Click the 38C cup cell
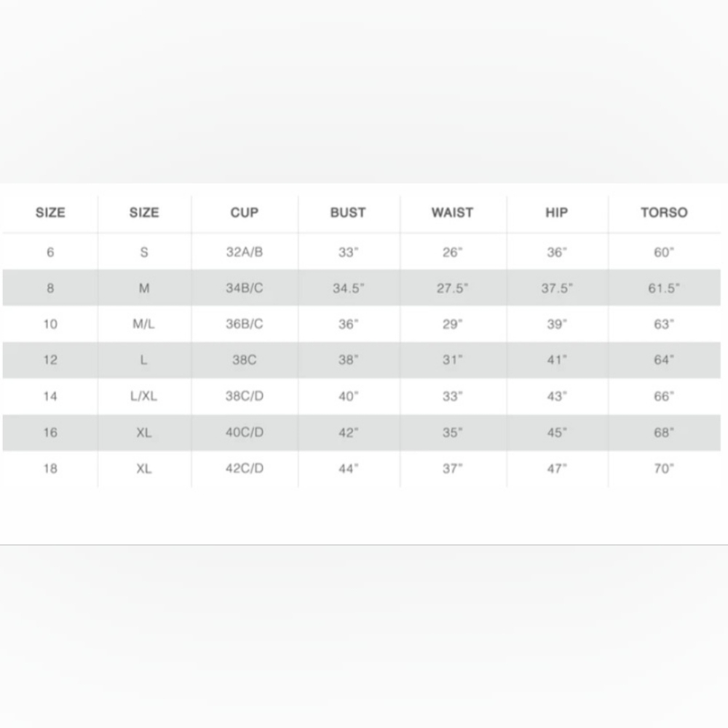The width and height of the screenshot is (728, 728). [245, 360]
